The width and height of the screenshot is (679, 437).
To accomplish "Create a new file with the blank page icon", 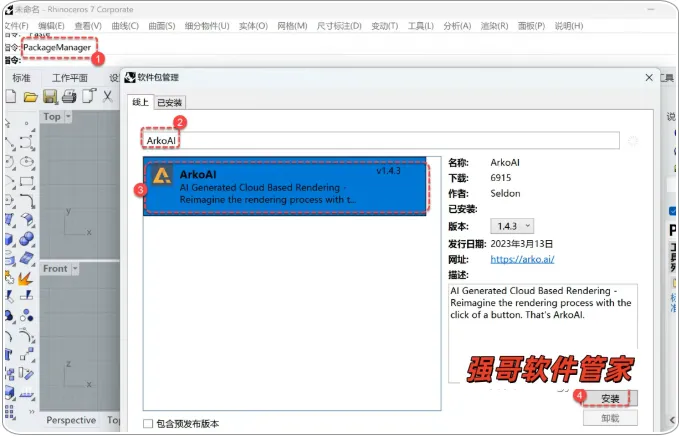I will [11, 96].
